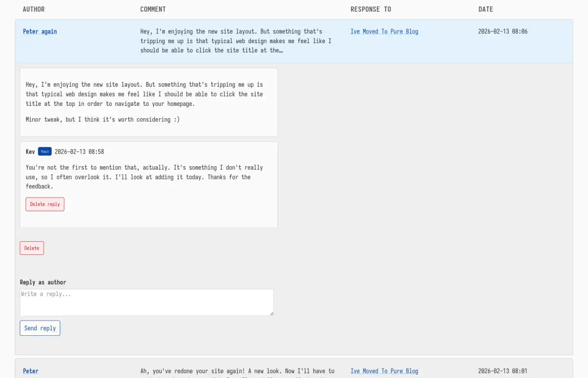This screenshot has height=378, width=588.
Task: Click the 2026-02-13 08:06 date cell
Action: [x=503, y=31]
